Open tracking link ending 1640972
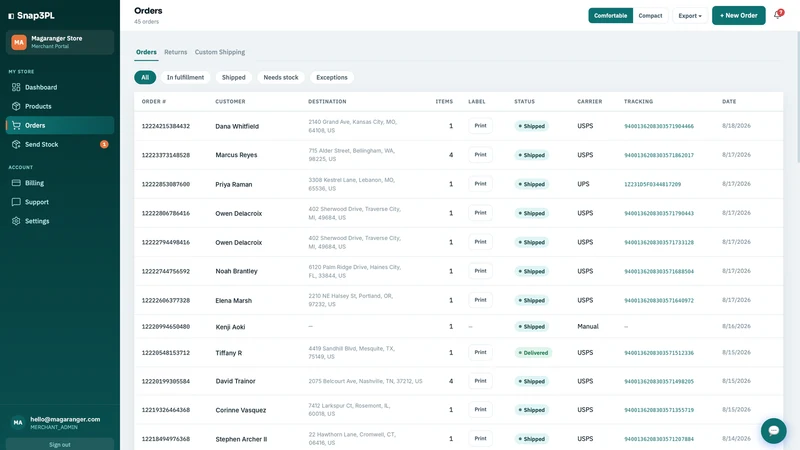The width and height of the screenshot is (800, 450). (x=659, y=301)
